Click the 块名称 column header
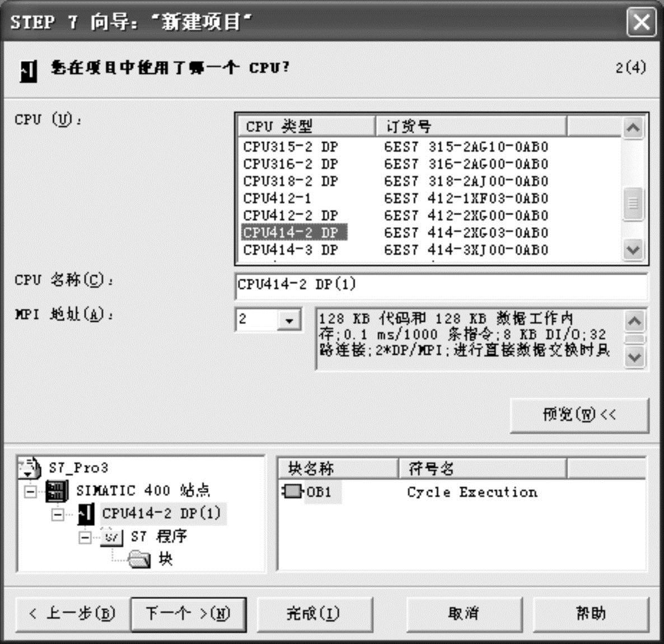Image resolution: width=664 pixels, height=644 pixels. coord(338,468)
